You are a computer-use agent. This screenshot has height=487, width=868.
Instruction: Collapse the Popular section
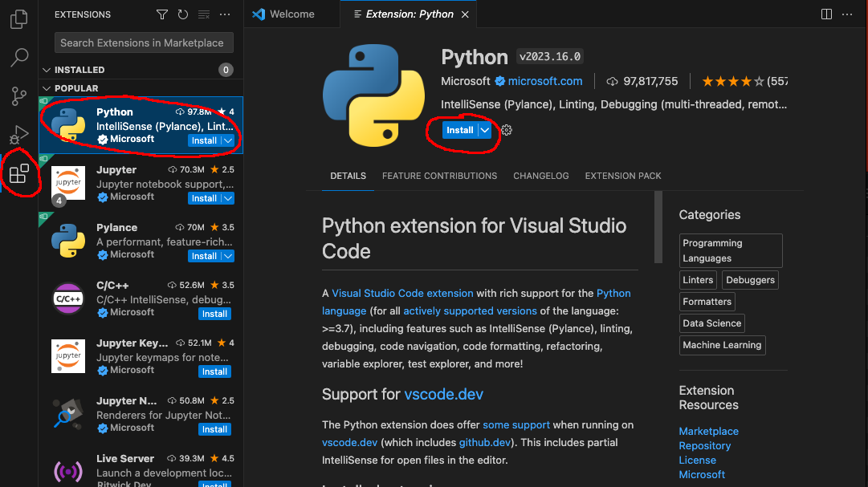point(47,88)
